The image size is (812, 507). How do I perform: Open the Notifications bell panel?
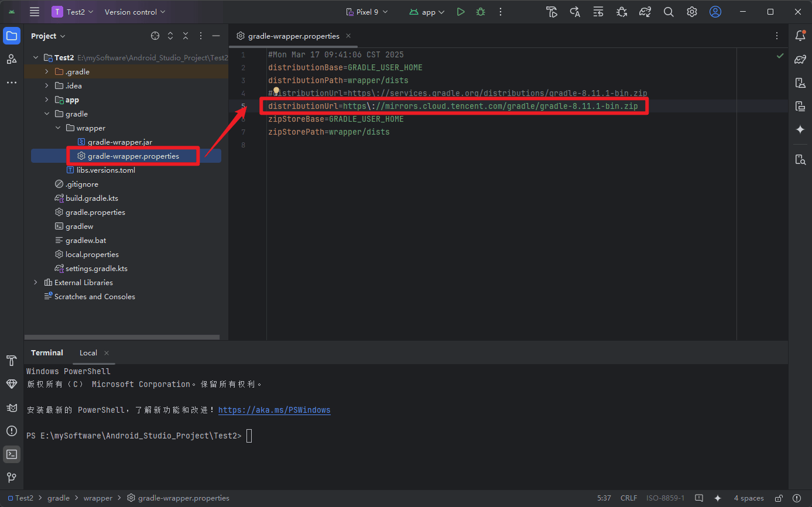point(800,36)
